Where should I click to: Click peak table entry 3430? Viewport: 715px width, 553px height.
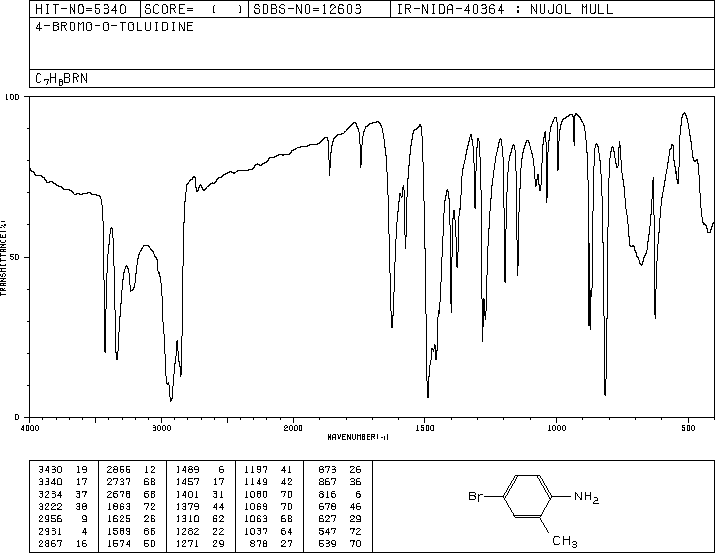click(x=51, y=470)
